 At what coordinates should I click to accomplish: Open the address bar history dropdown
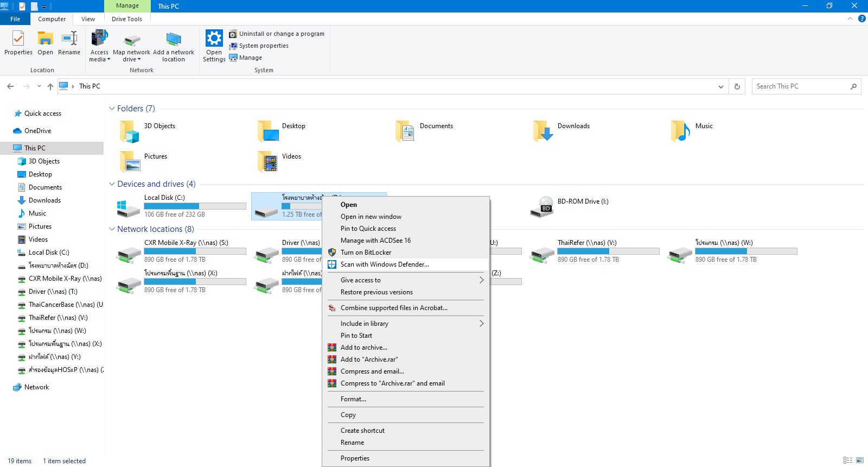720,86
